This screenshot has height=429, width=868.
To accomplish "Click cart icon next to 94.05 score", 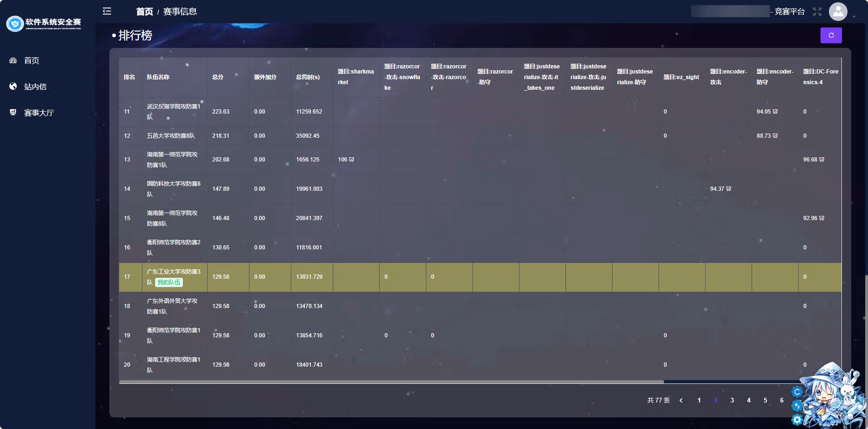I will click(775, 112).
